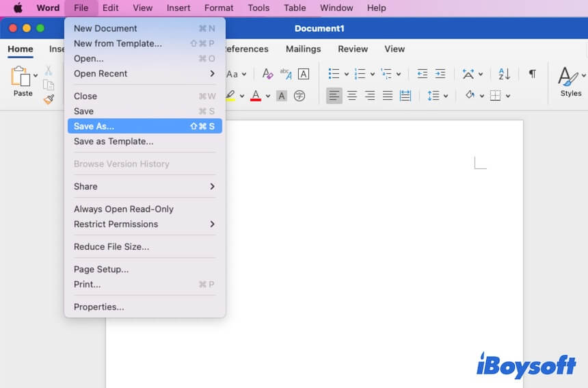Expand the multilevel list dropdown arrow
This screenshot has height=388, width=588.
[x=398, y=74]
